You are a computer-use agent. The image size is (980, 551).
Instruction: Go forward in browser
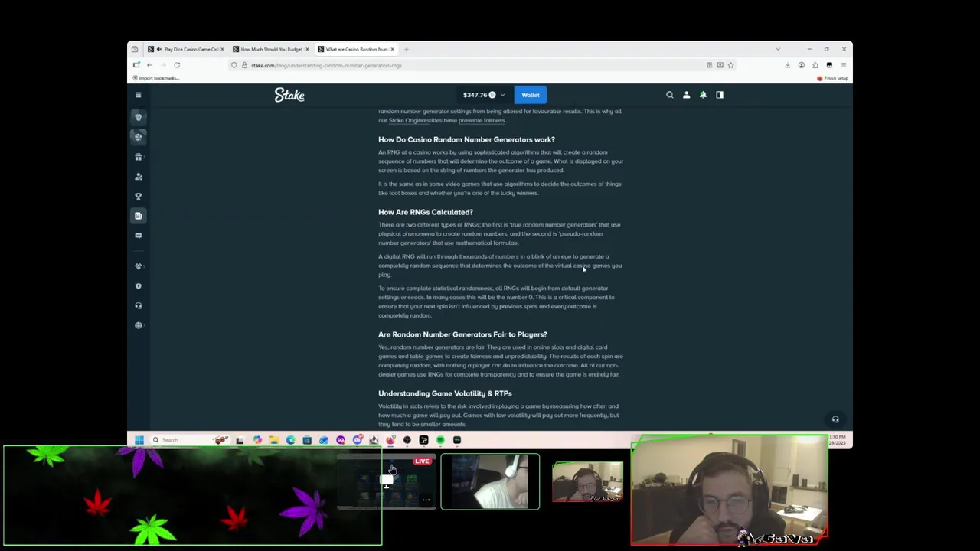[x=162, y=65]
